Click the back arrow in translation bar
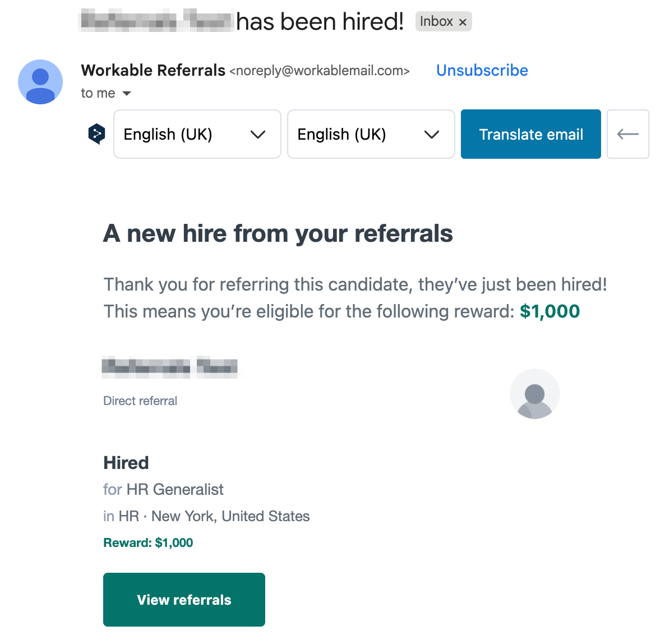The height and width of the screenshot is (644, 665). [x=627, y=134]
